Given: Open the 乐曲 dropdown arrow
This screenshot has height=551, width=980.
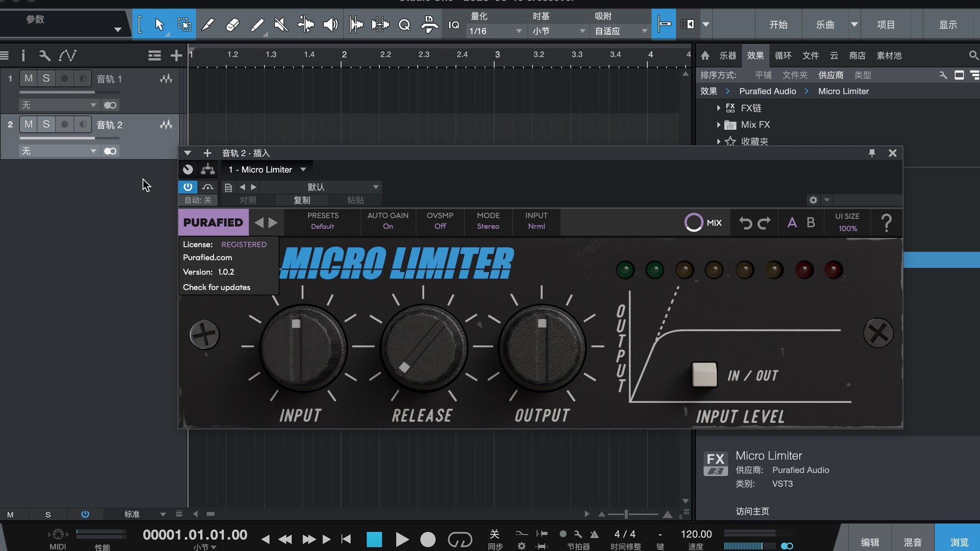Looking at the screenshot, I should pyautogui.click(x=854, y=24).
